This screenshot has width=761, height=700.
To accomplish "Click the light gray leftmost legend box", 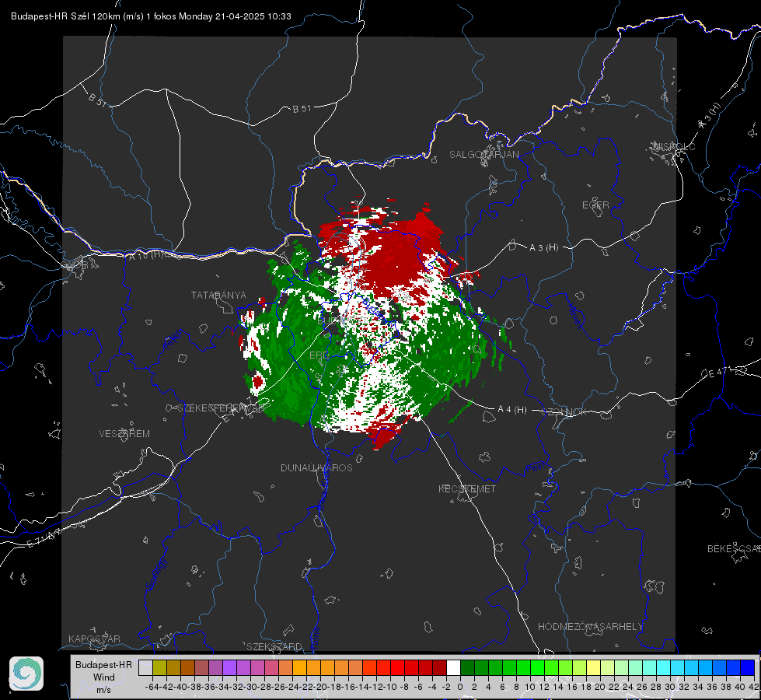I will [145, 668].
